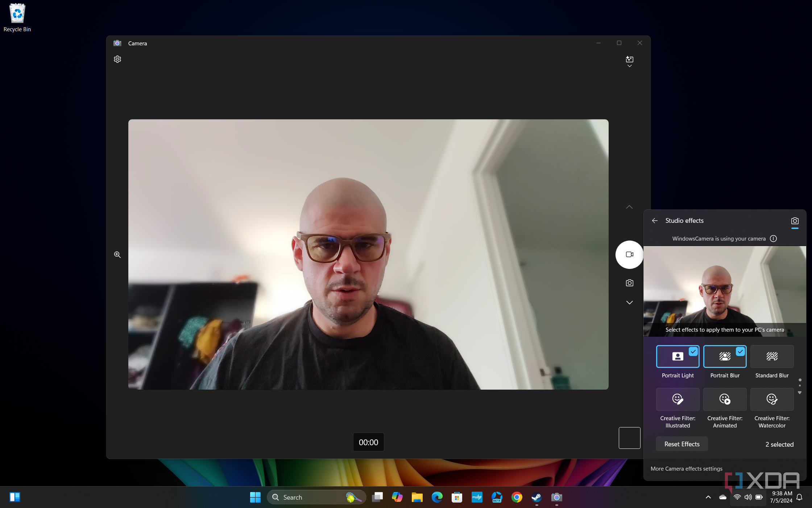This screenshot has width=812, height=508.
Task: Open the myHP app on the taskbar
Action: 477,497
